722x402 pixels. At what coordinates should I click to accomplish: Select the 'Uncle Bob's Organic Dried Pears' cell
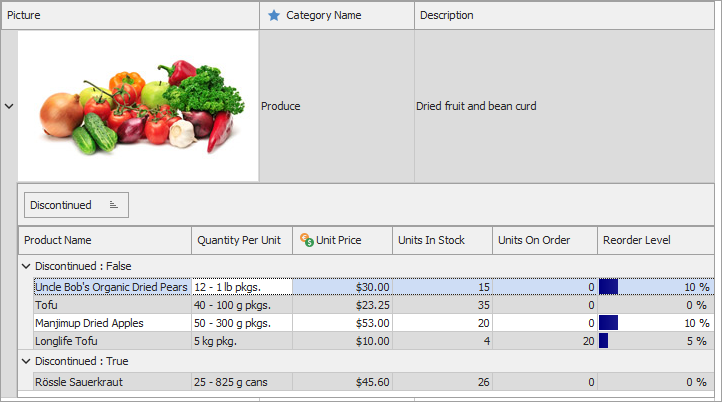pos(112,287)
